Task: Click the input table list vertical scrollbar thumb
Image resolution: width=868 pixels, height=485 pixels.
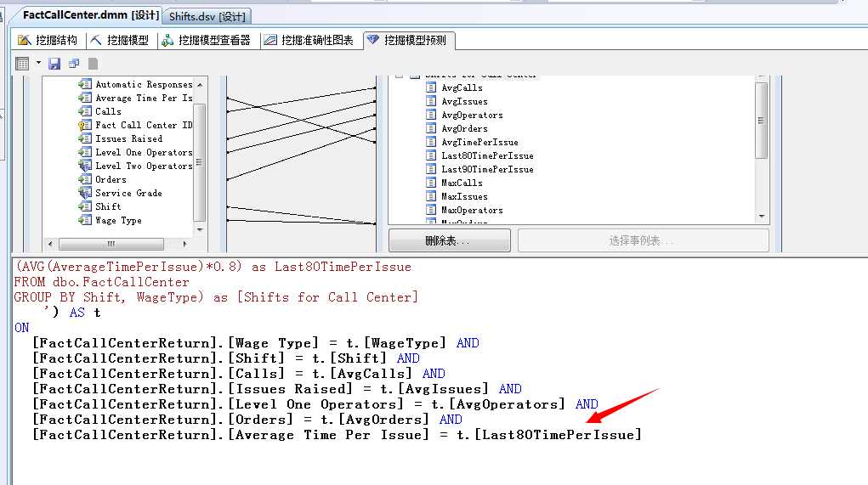Action: pos(762,121)
